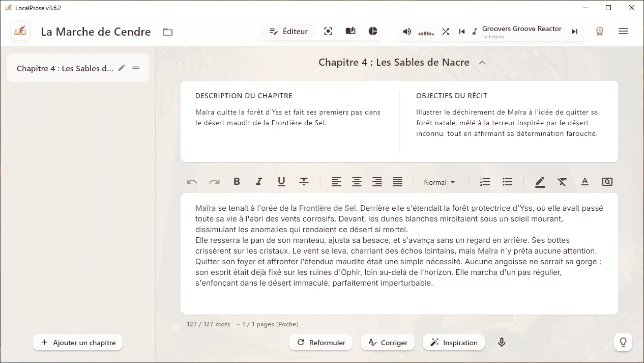The image size is (644, 363).
Task: Click the chapter description text
Action: click(x=288, y=118)
